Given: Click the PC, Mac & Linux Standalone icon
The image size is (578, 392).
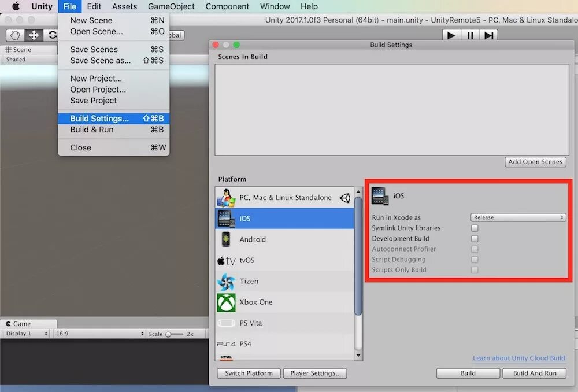Looking at the screenshot, I should pyautogui.click(x=226, y=198).
